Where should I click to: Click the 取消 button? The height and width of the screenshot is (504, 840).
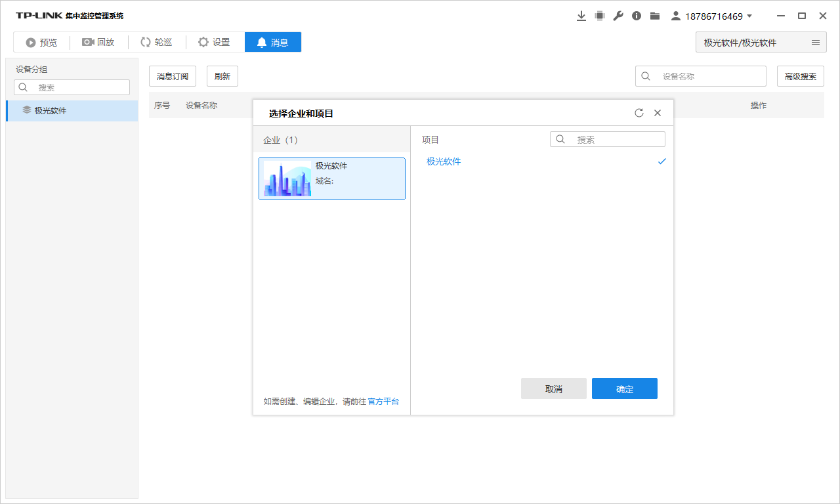554,388
